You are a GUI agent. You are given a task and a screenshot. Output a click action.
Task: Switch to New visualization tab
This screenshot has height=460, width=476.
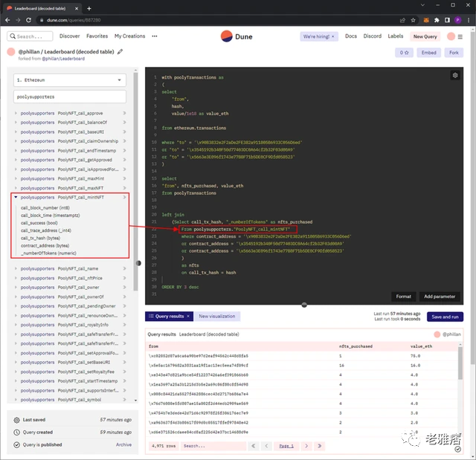click(x=216, y=316)
